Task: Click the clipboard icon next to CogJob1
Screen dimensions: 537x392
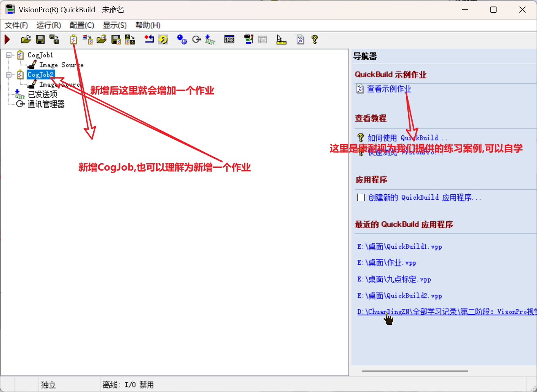Action: pyautogui.click(x=20, y=55)
